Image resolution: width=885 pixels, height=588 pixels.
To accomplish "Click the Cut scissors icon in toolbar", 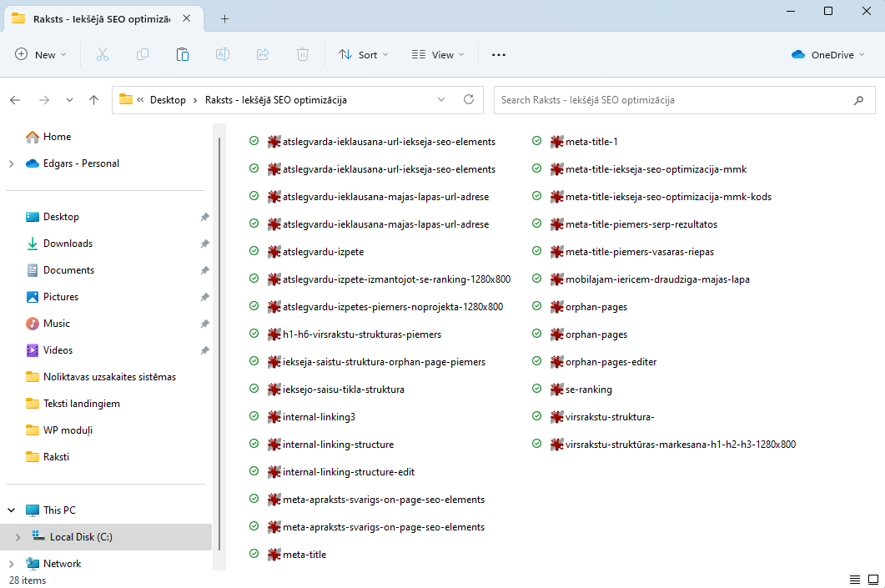I will (103, 54).
